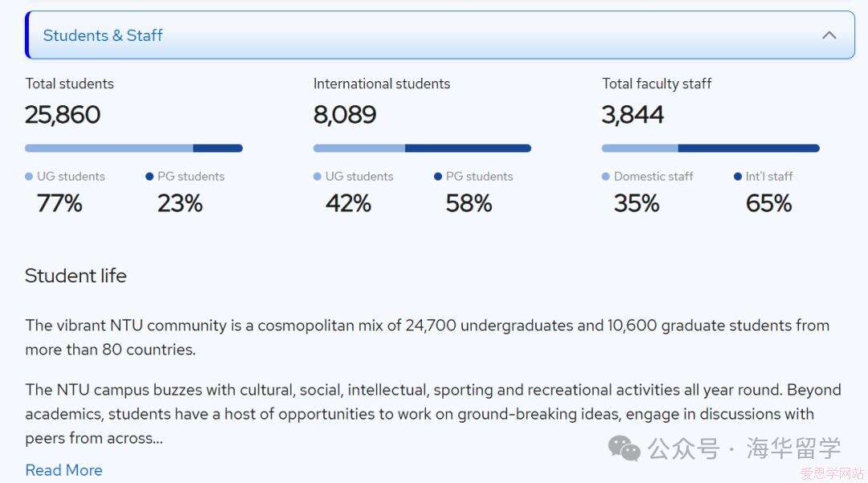Click the 77% UG students value

tap(59, 203)
